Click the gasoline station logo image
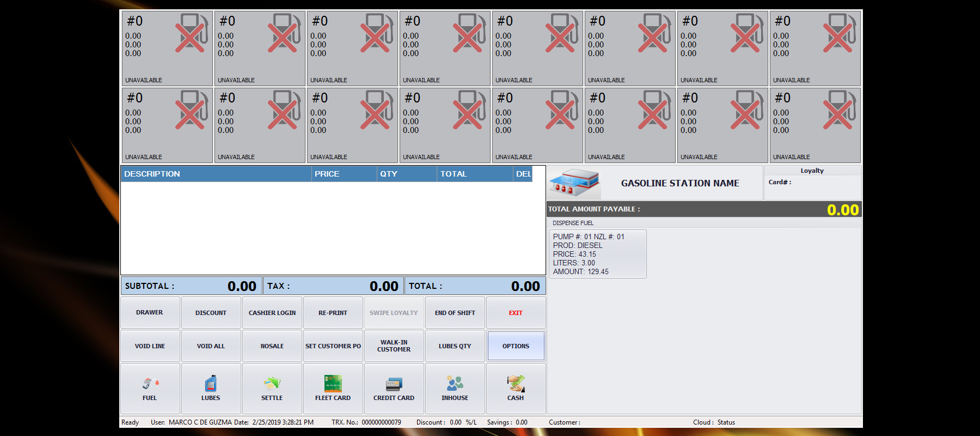This screenshot has width=980, height=436. click(574, 183)
